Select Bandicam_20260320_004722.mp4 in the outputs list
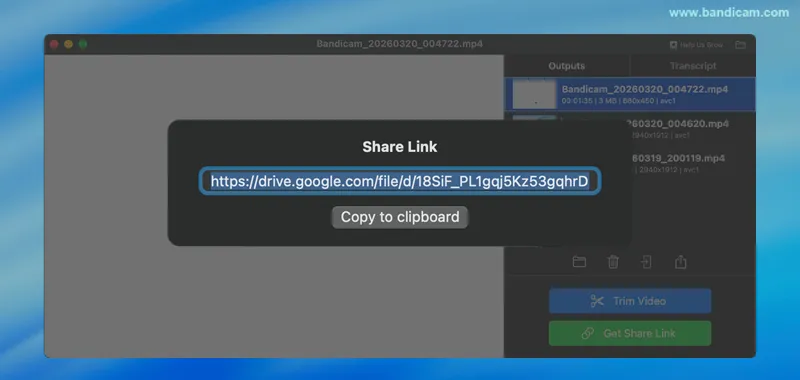 point(630,94)
